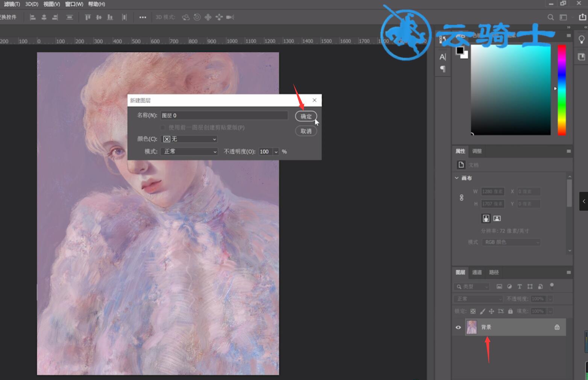Toggle lock all padlock icon

click(510, 311)
